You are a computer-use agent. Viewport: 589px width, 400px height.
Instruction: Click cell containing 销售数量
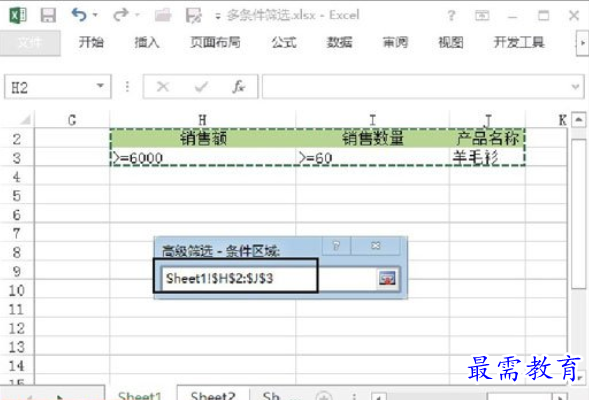(372, 138)
